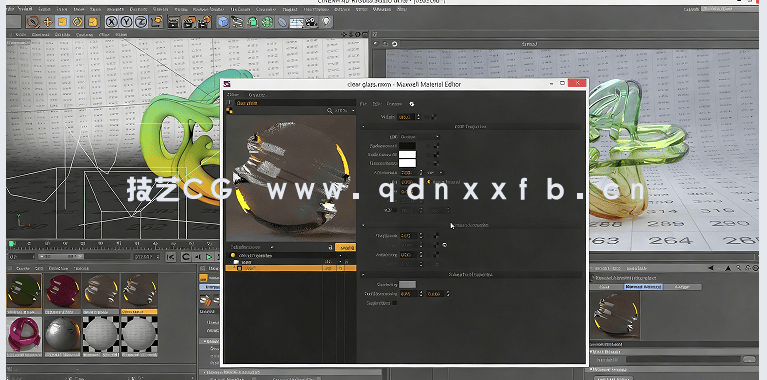Select the highlighted orange BSDF layer row
This screenshot has width=767, height=380.
(x=291, y=268)
